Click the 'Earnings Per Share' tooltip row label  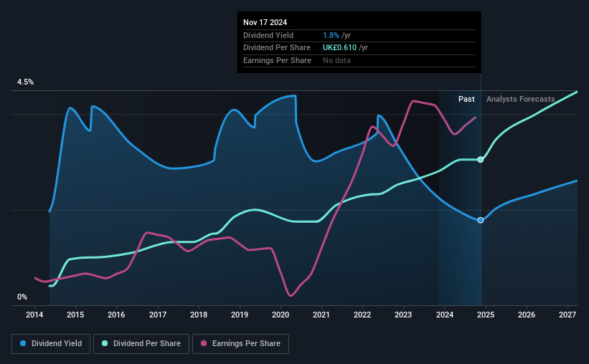tap(277, 60)
